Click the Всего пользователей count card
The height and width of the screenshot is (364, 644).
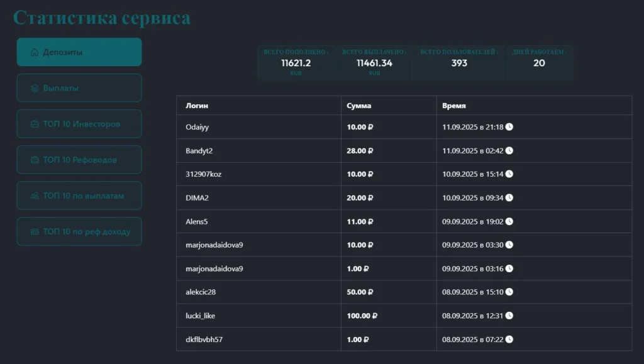click(459, 63)
